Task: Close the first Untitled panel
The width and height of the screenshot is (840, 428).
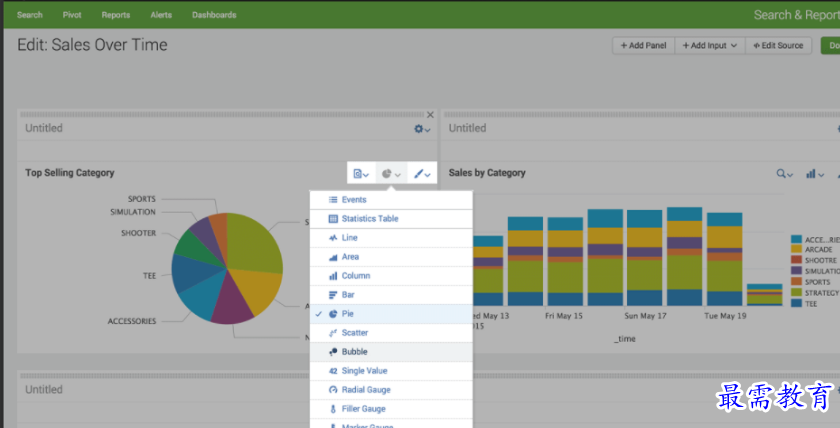Action: (430, 115)
